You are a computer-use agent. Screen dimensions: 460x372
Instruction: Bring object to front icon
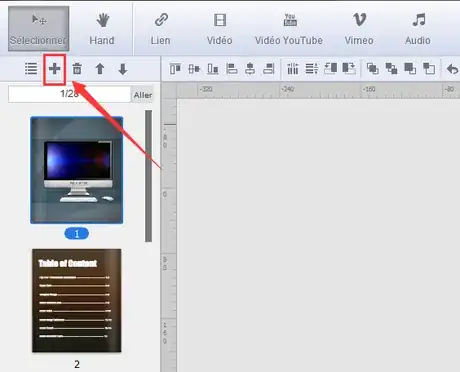[x=373, y=69]
